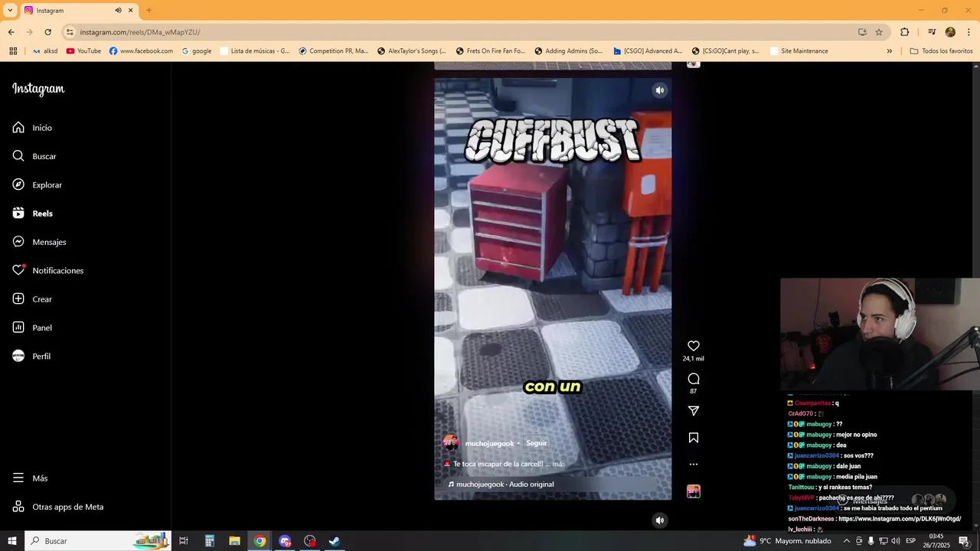Follow muchojuegook with Seguir button
This screenshot has height=551, width=980.
(x=537, y=443)
